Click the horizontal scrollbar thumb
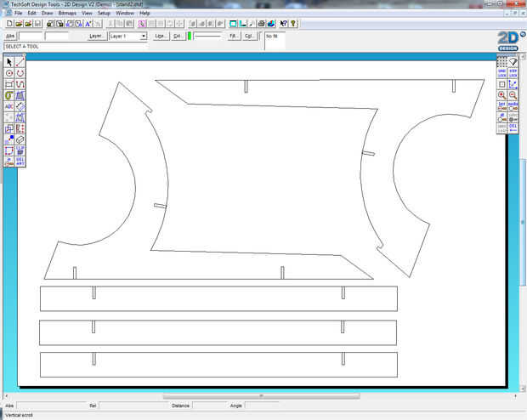 click(261, 396)
